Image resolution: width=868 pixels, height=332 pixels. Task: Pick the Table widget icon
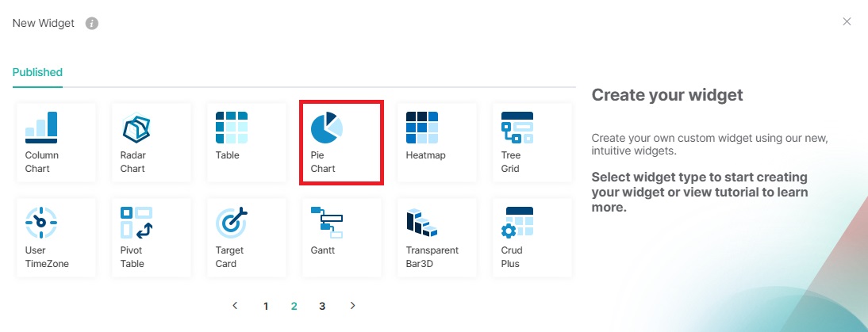tap(232, 128)
